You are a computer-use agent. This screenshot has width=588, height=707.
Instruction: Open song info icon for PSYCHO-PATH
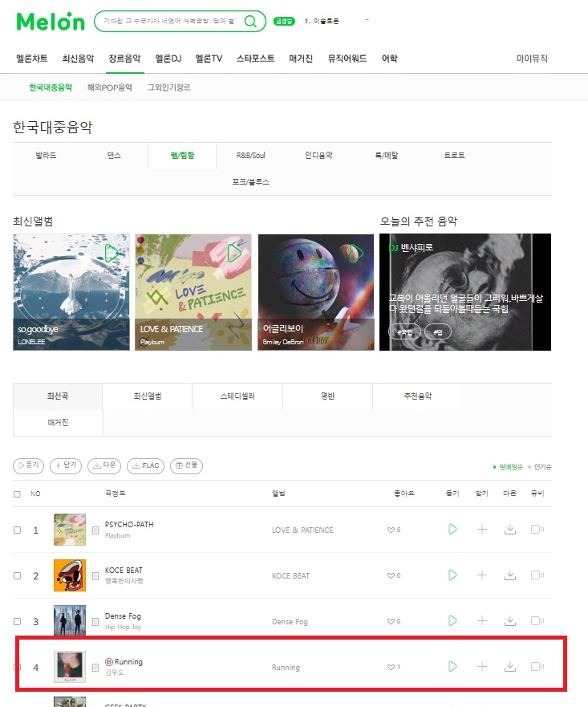95,530
